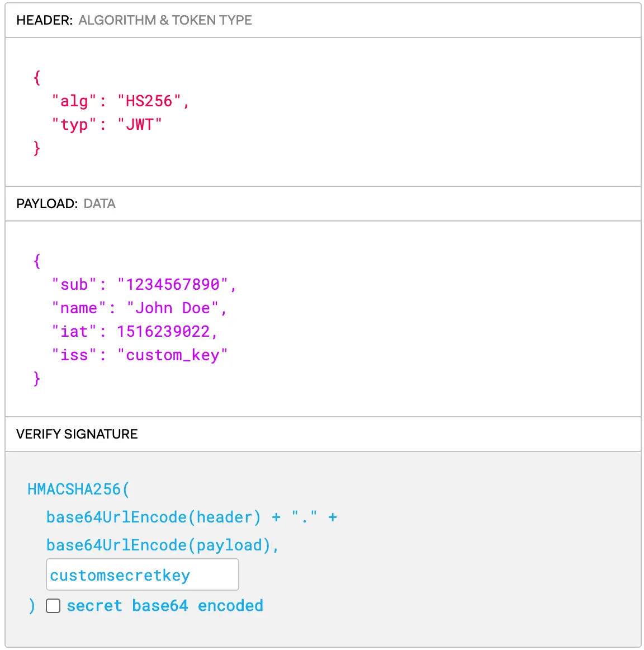This screenshot has width=644, height=650.
Task: Toggle the secret base64 encoded checkbox
Action: pos(53,606)
